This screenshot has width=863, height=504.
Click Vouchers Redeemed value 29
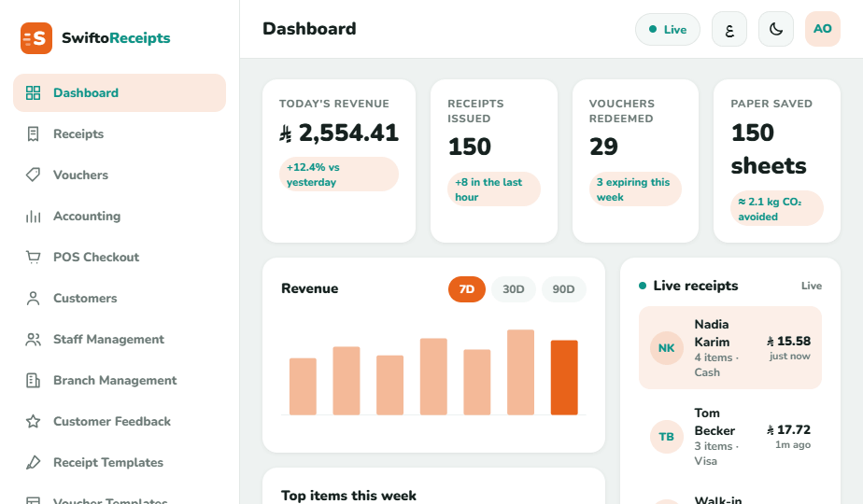[x=603, y=147]
